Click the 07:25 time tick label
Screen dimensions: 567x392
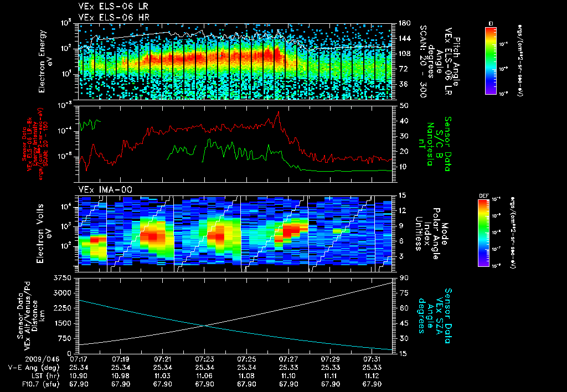coord(246,359)
